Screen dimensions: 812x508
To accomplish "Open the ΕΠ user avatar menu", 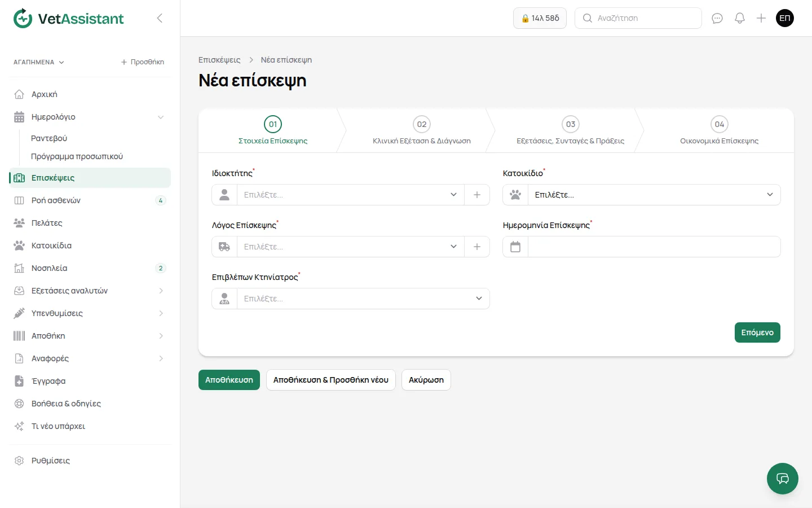I will 785,18.
